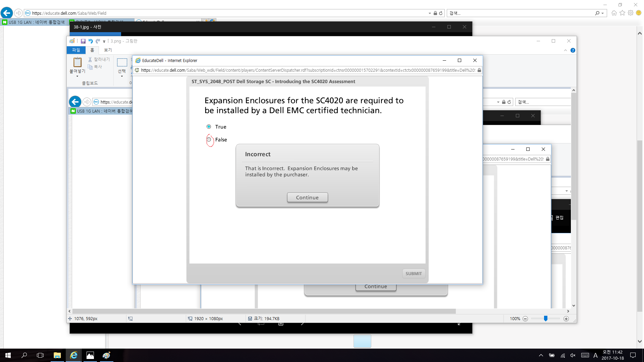Expand the Paste options dropdown arrow

point(77,76)
